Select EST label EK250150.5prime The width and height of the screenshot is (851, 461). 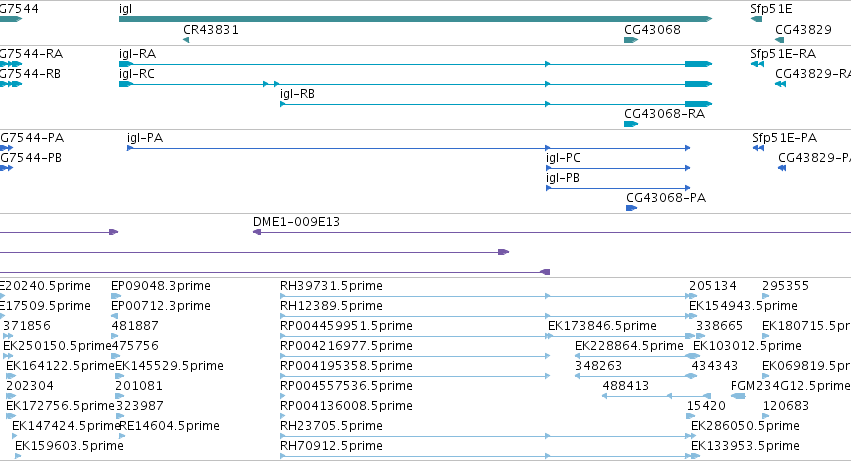pos(57,346)
